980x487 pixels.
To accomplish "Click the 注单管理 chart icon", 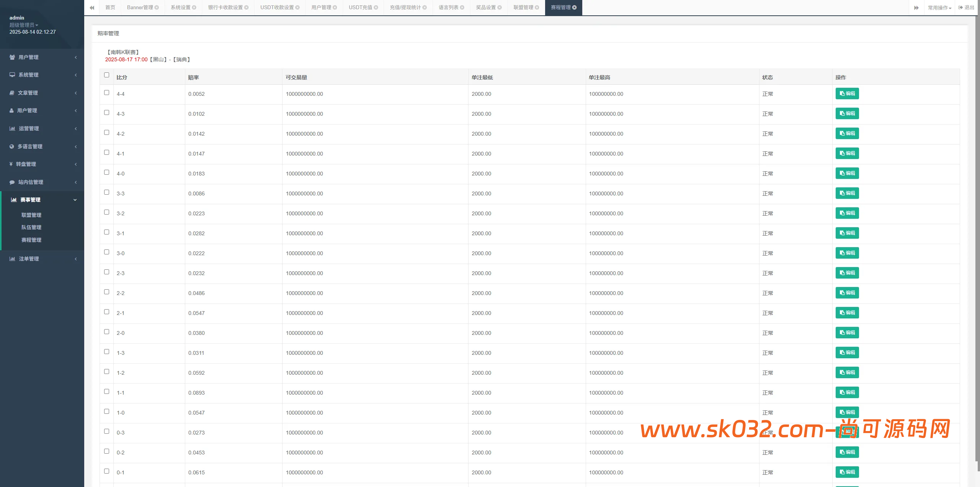I will 12,259.
